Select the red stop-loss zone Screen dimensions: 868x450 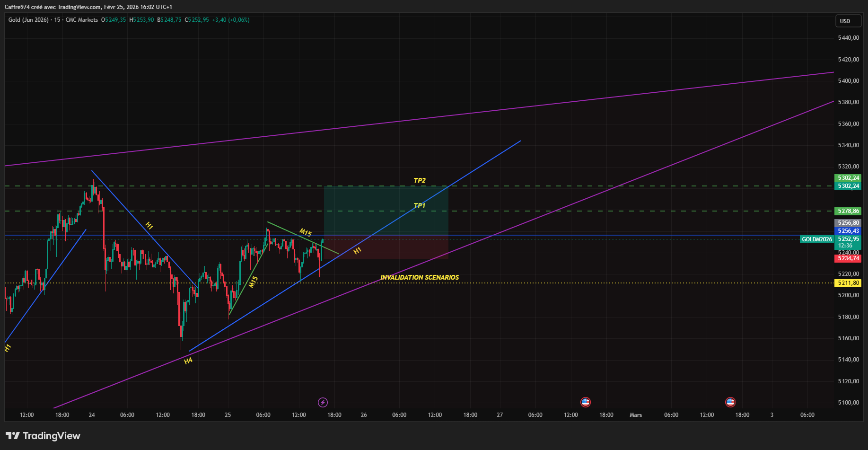(386, 247)
